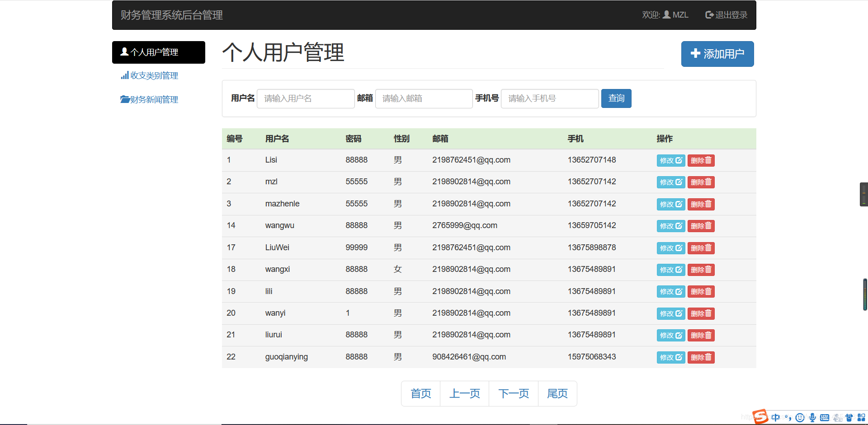
Task: Open Sogou skin shirt icon
Action: click(849, 417)
